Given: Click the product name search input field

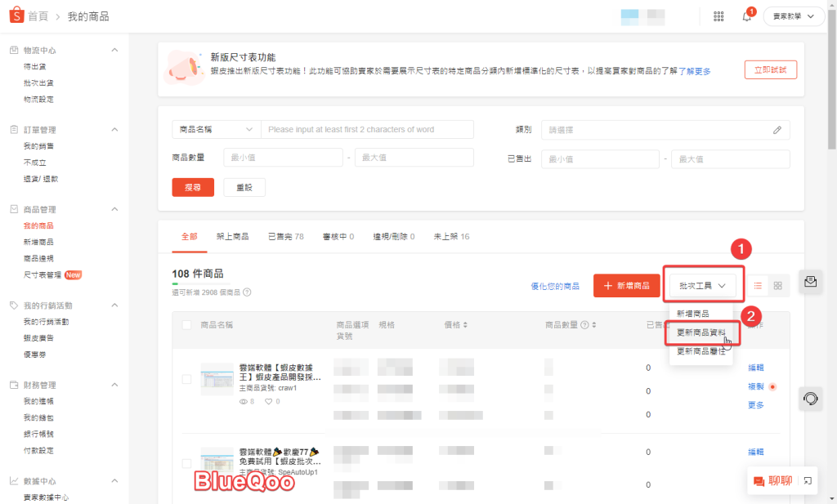Looking at the screenshot, I should (x=367, y=130).
